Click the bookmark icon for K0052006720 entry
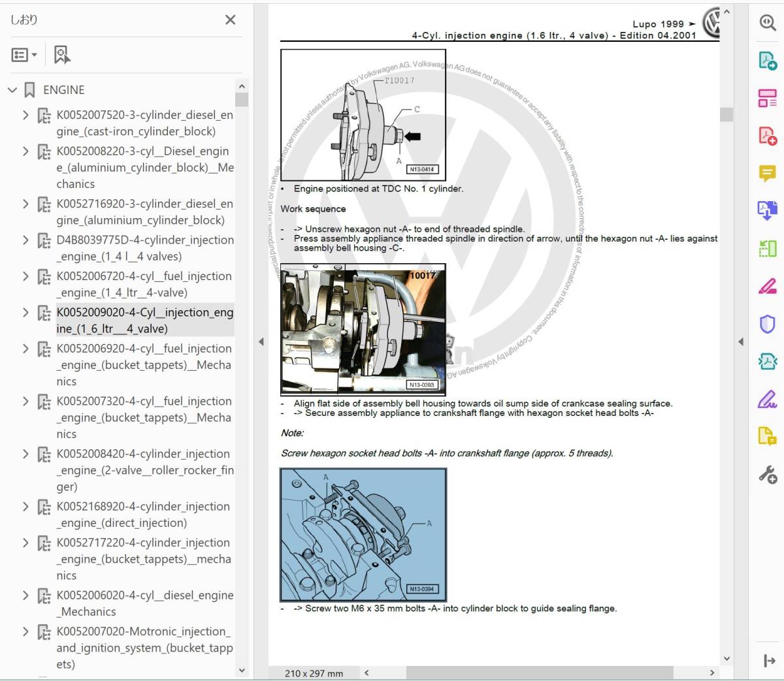 44,277
